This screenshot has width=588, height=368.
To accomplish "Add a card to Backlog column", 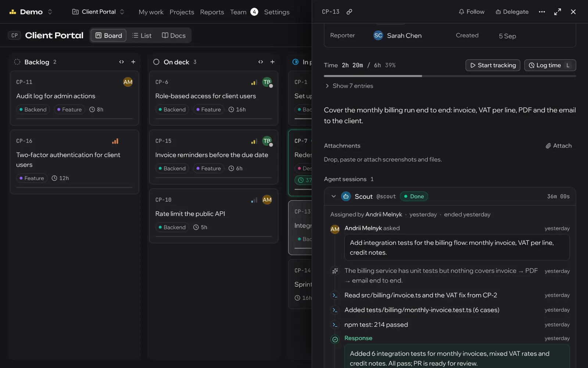I will (x=133, y=62).
